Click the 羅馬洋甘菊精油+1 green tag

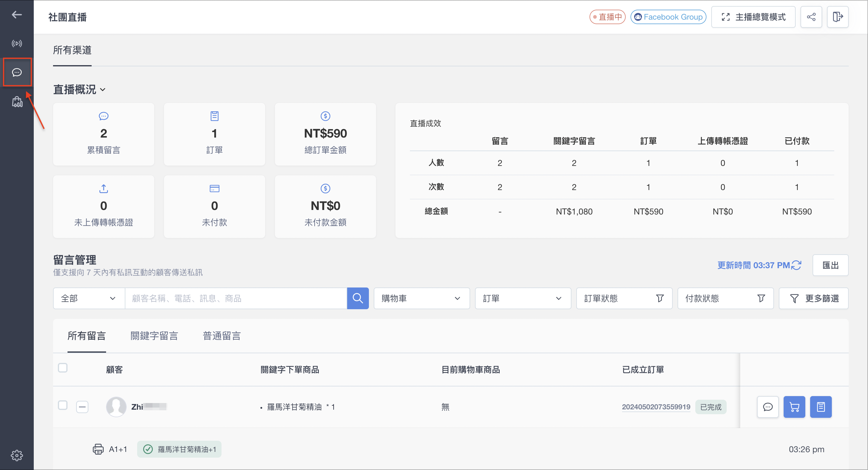(x=179, y=449)
